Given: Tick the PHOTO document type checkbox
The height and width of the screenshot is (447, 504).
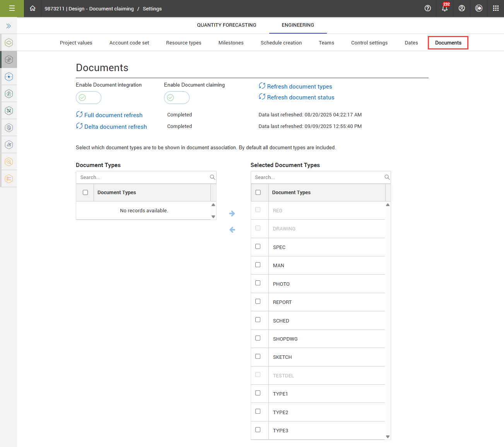Looking at the screenshot, I should [258, 283].
